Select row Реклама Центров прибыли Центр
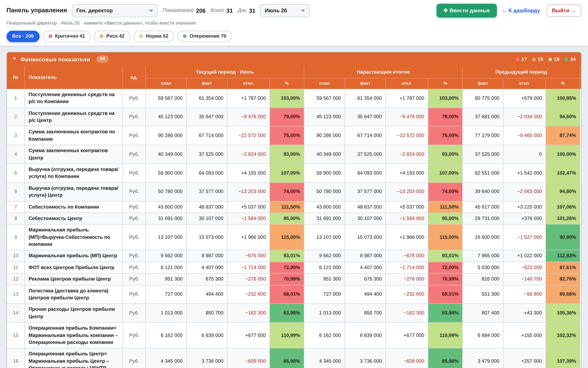 point(294,279)
